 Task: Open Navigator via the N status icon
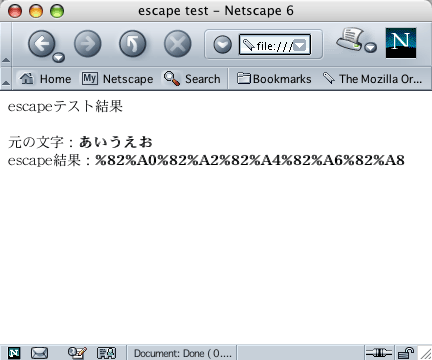14,353
